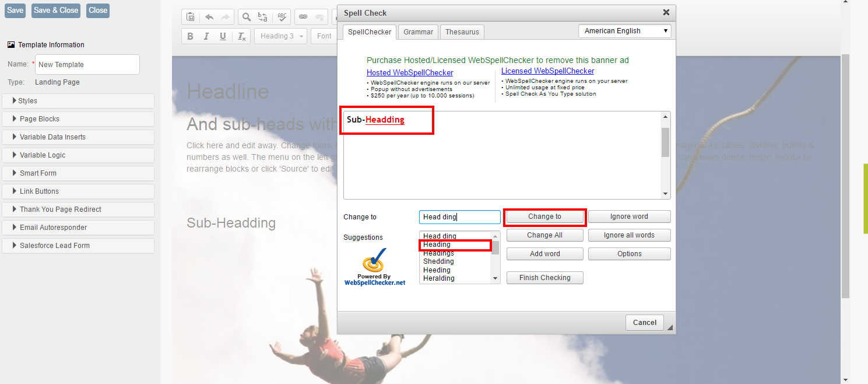
Task: Click inside the Change to text field
Action: coord(459,217)
